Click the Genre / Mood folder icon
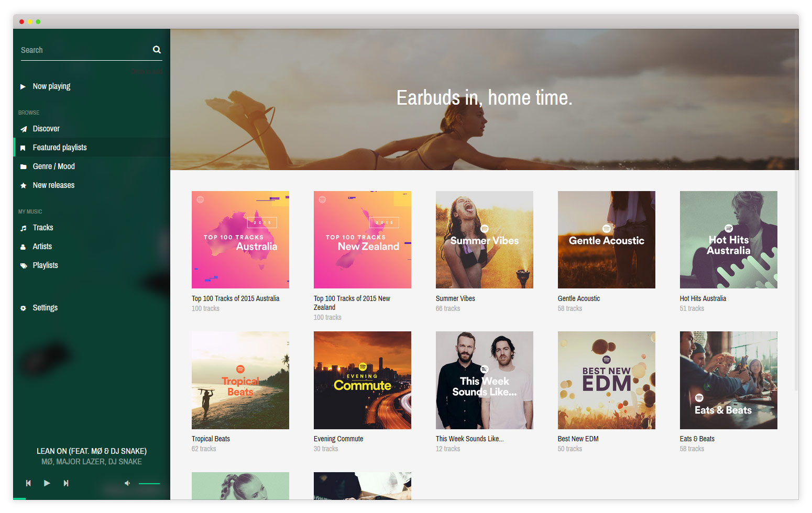812x513 pixels. click(x=23, y=167)
